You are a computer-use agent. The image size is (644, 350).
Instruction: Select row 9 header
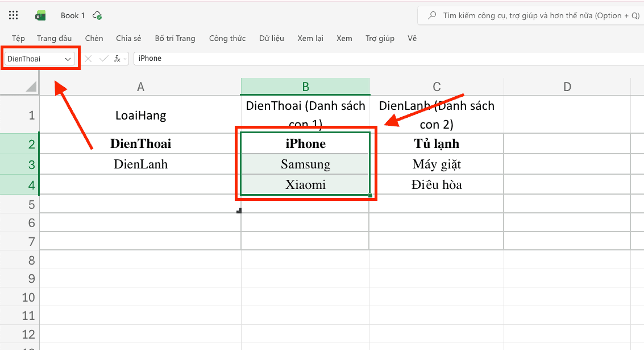[19, 278]
